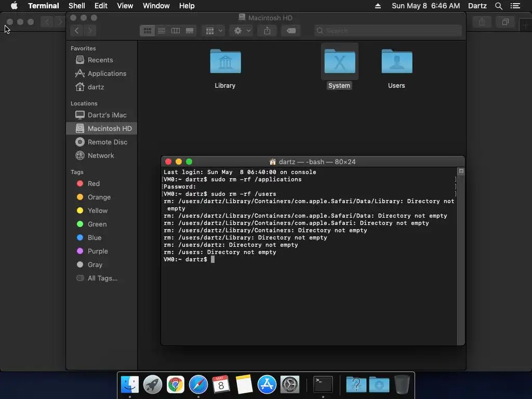Select Macintosh HD in sidebar
Image resolution: width=532 pixels, height=399 pixels.
click(101, 129)
